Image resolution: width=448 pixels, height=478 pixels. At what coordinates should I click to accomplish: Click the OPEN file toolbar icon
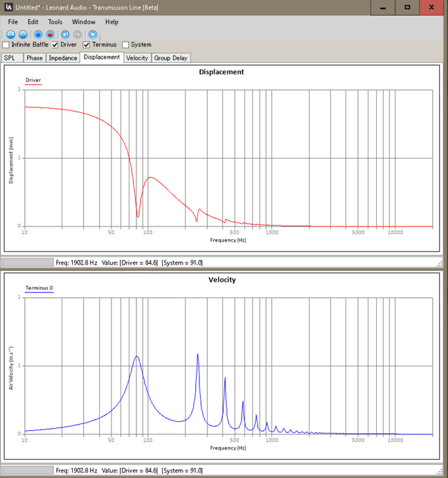(x=23, y=35)
